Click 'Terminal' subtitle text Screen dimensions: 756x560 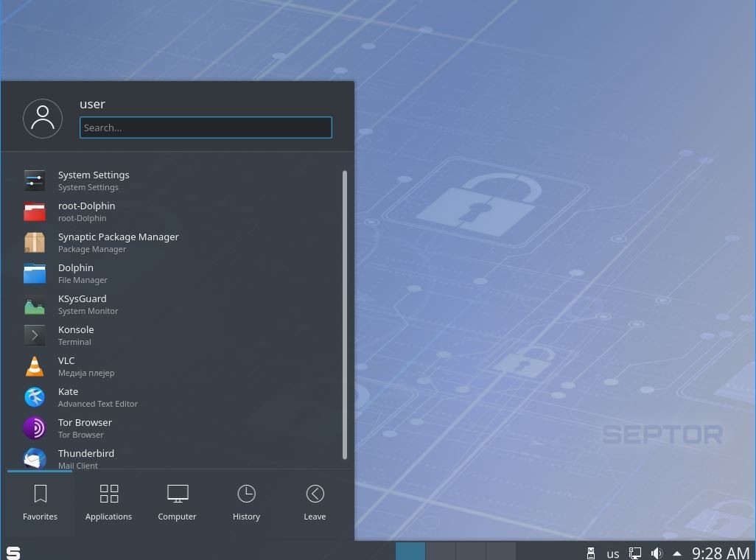coord(74,341)
